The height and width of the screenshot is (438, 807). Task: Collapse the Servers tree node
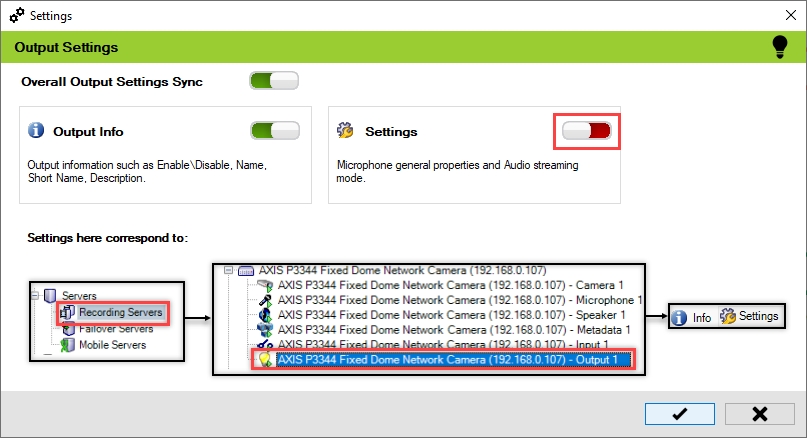(36, 297)
